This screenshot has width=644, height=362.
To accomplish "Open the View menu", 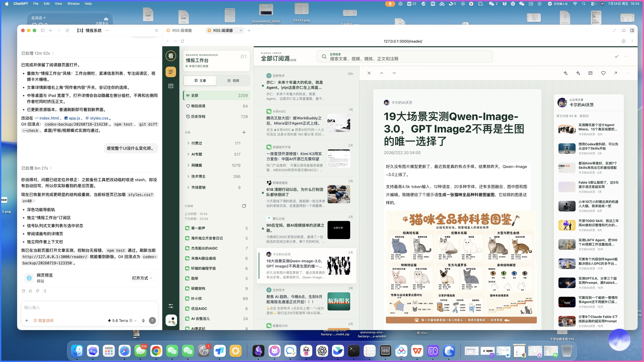I will tap(58, 4).
